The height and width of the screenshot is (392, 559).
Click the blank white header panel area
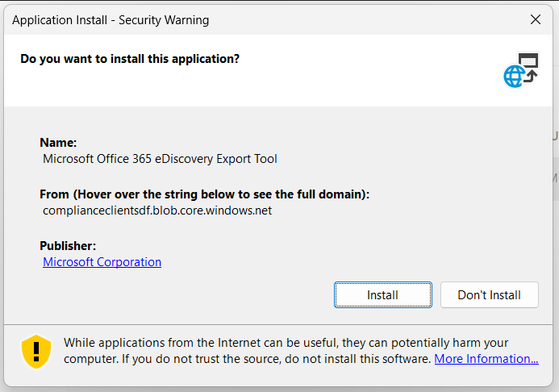[278, 85]
